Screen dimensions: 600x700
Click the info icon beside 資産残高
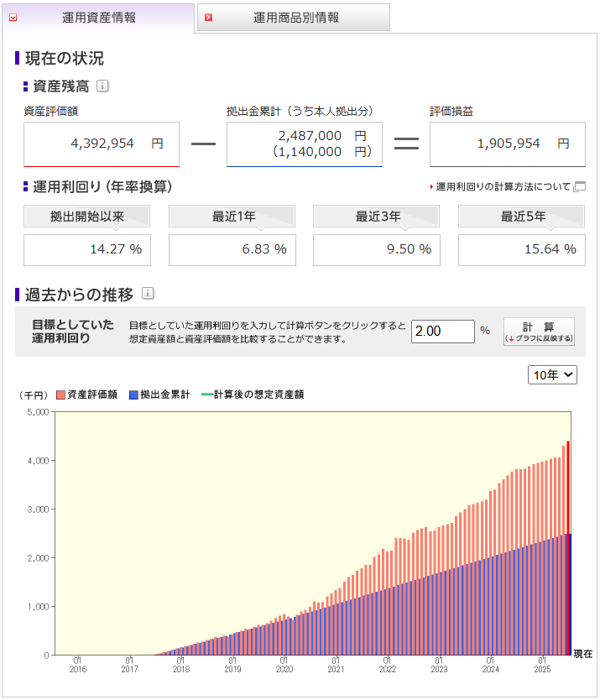(102, 86)
